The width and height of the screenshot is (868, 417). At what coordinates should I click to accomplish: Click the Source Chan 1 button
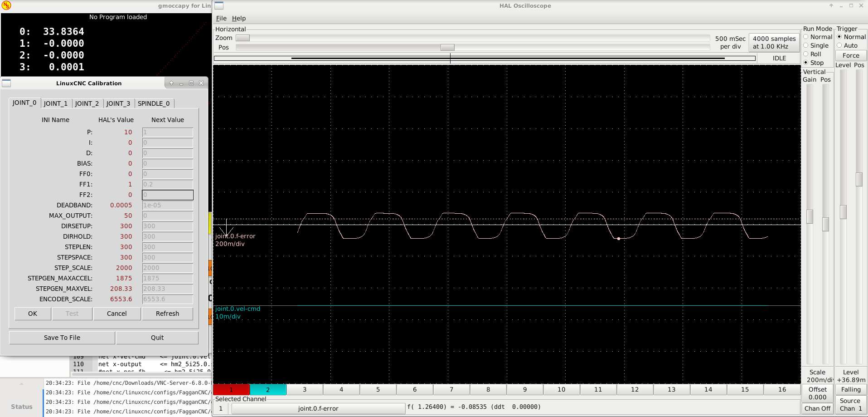(x=851, y=404)
